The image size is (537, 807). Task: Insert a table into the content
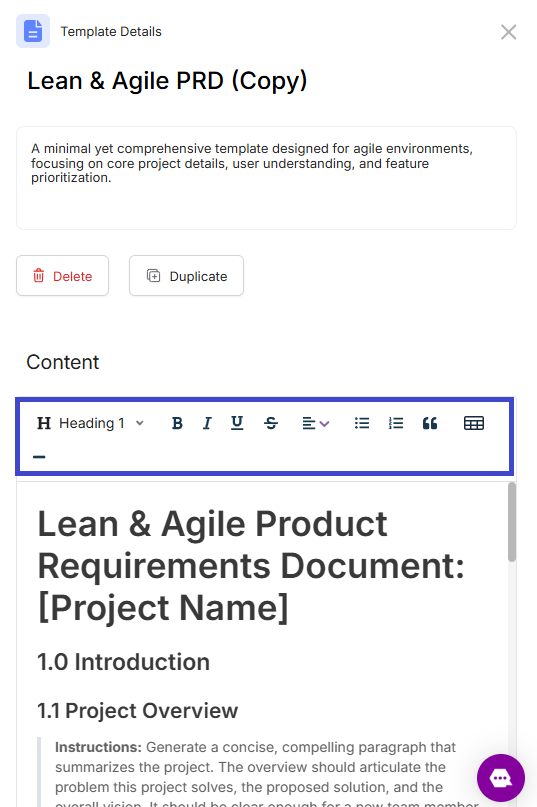pos(474,423)
